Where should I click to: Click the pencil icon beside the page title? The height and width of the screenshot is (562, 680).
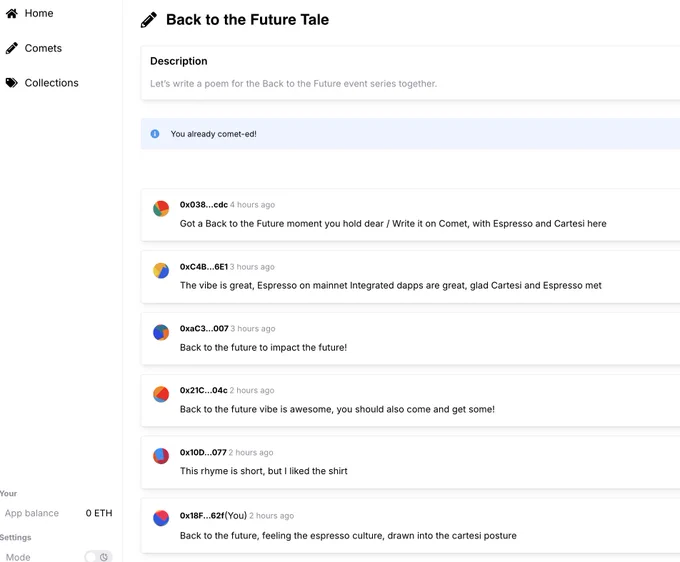click(149, 20)
